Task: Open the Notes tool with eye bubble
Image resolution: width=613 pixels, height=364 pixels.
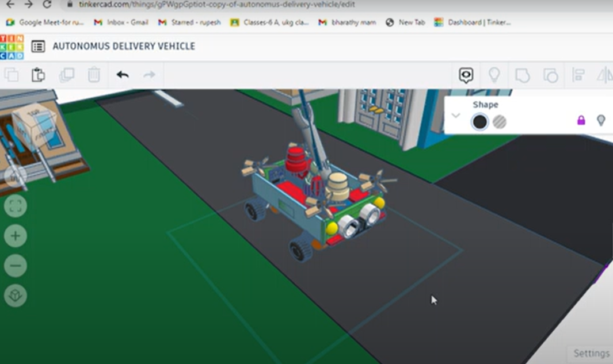Action: [x=466, y=75]
